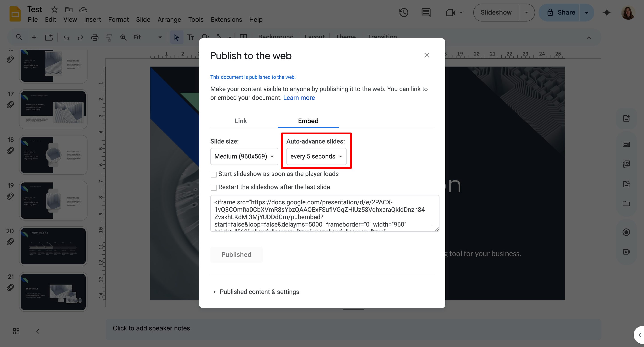The width and height of the screenshot is (644, 347).
Task: Click the Background toolbar button
Action: tap(276, 37)
